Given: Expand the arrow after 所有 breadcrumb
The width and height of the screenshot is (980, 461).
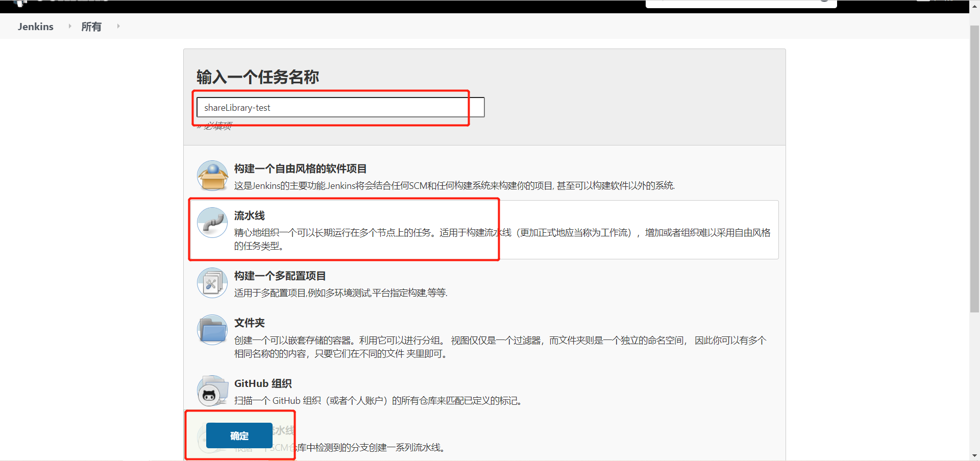Looking at the screenshot, I should coord(118,26).
